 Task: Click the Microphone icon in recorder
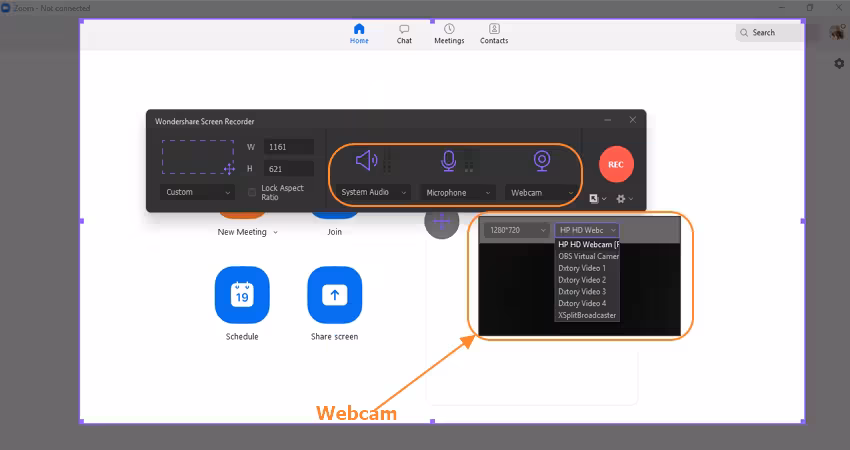point(448,161)
